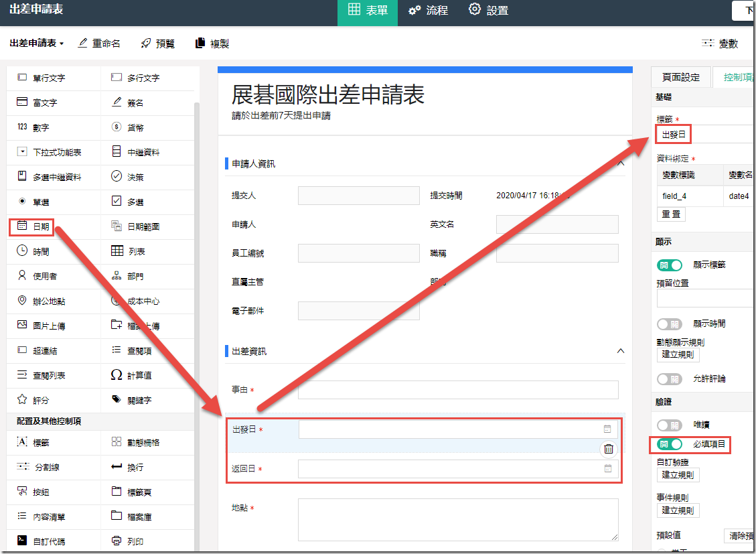The width and height of the screenshot is (756, 554).
Task: Open the 變數 variables panel
Action: [x=720, y=44]
